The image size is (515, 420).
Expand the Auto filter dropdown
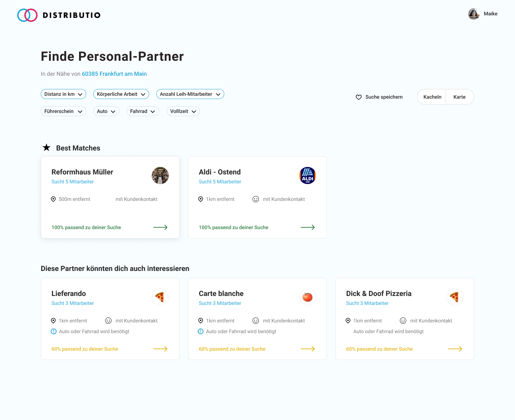click(x=106, y=111)
